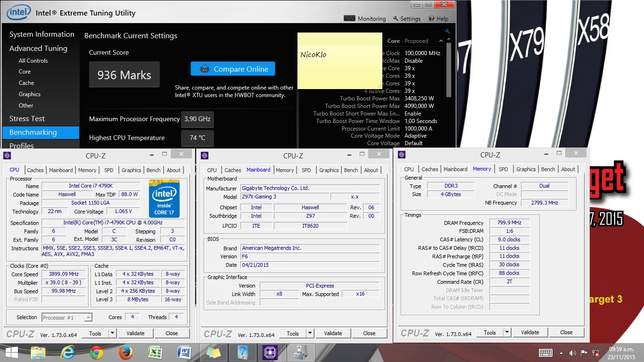This screenshot has width=644, height=362.
Task: Open XTU Settings via the wrench icon
Action: [395, 19]
